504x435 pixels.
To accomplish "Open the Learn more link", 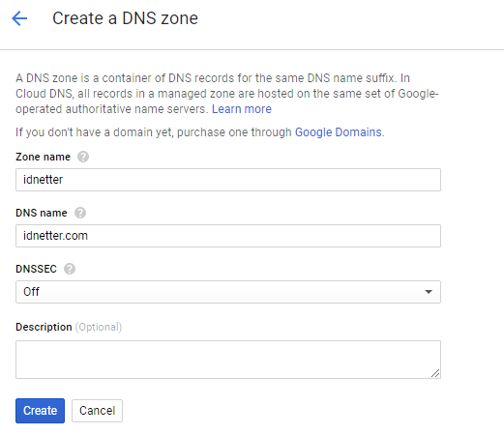I will (242, 109).
